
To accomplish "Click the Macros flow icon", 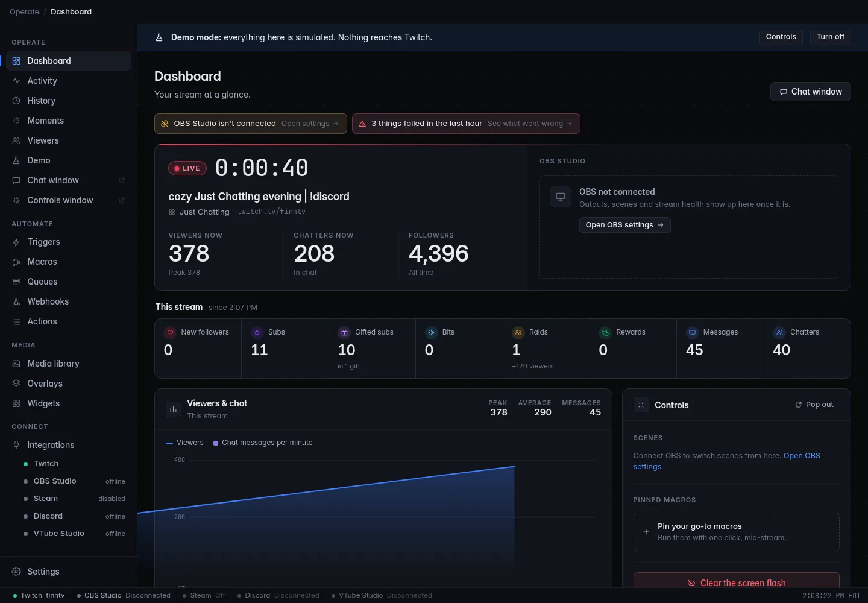I will [x=16, y=262].
